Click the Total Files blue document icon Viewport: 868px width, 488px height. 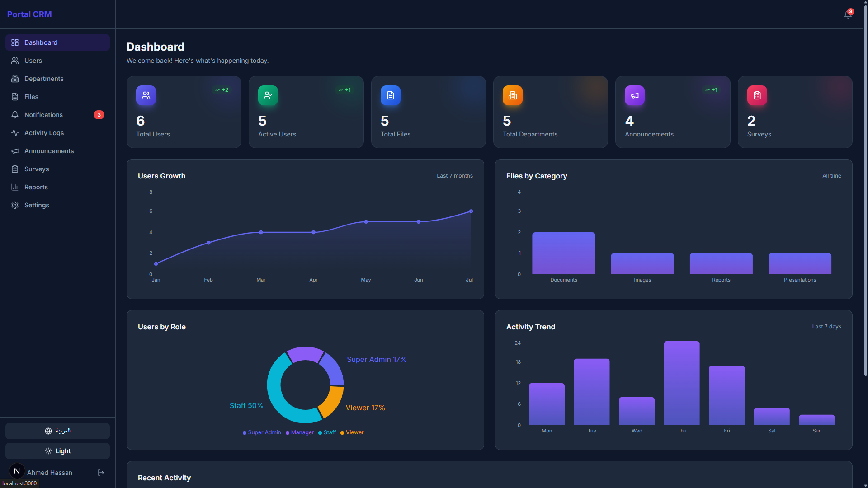391,95
